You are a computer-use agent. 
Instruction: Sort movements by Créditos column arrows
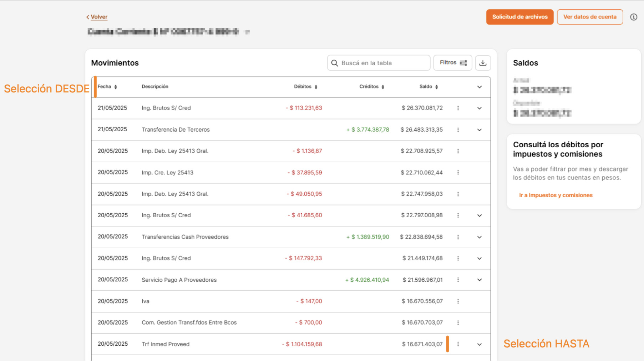(382, 87)
